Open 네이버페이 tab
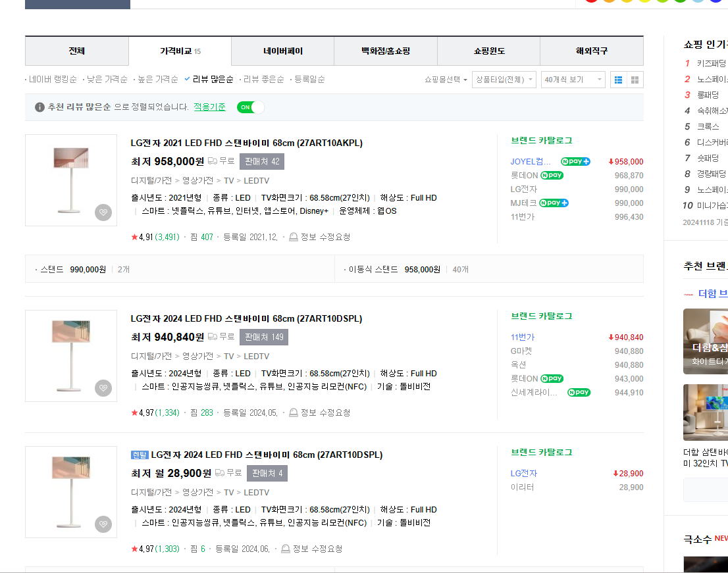The image size is (728, 573). click(x=283, y=51)
